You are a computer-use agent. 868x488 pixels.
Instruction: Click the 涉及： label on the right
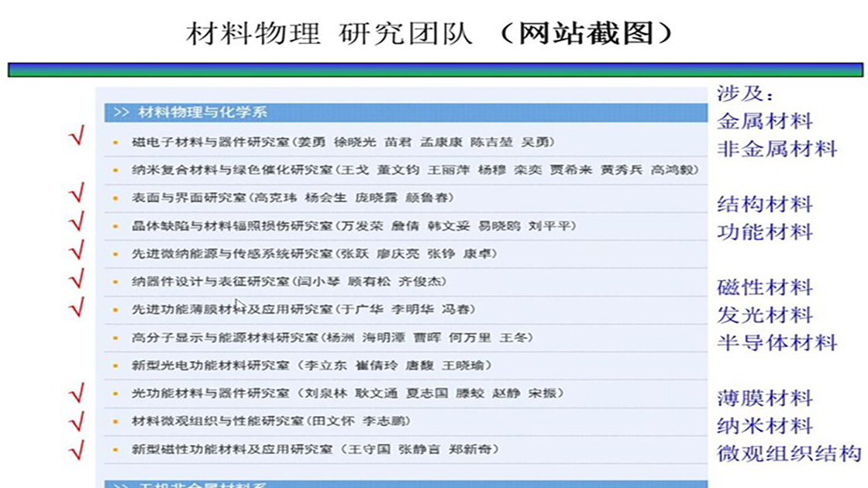(x=746, y=94)
